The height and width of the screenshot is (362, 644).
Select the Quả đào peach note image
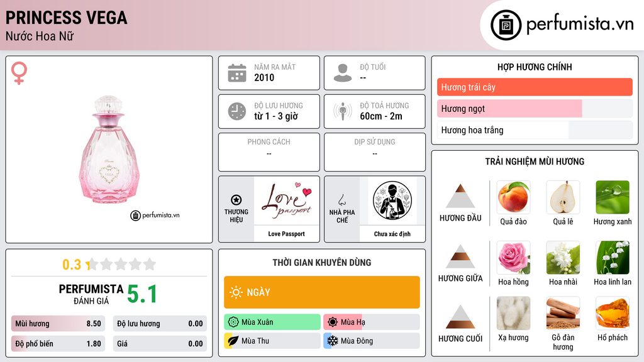pos(513,197)
